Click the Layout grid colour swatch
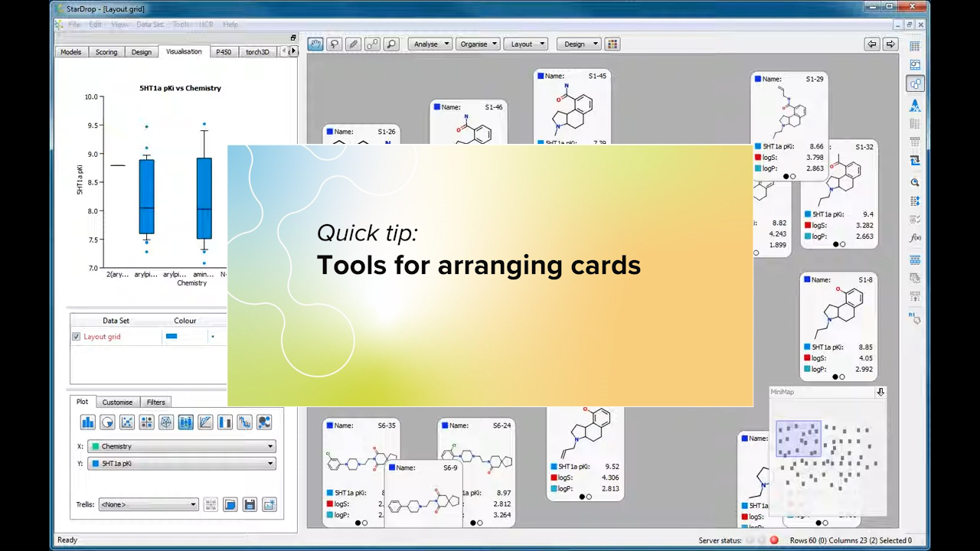Image resolution: width=980 pixels, height=551 pixels. pos(171,337)
